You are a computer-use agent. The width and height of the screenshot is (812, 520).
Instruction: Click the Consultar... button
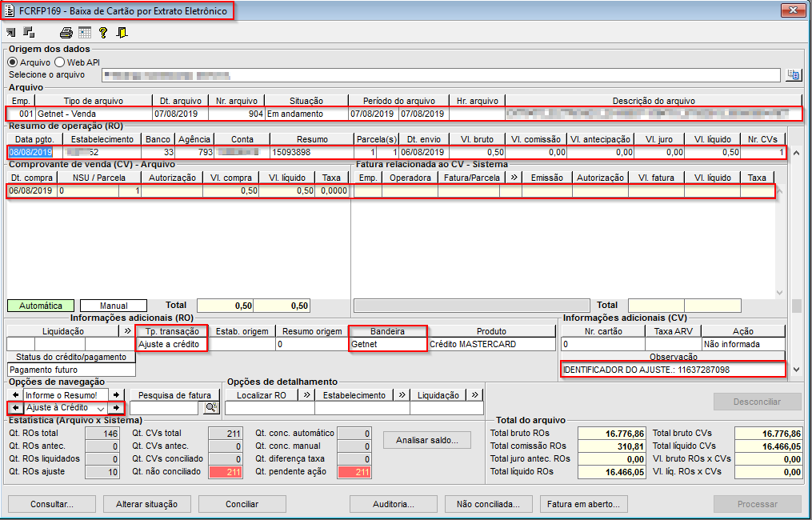click(x=52, y=504)
